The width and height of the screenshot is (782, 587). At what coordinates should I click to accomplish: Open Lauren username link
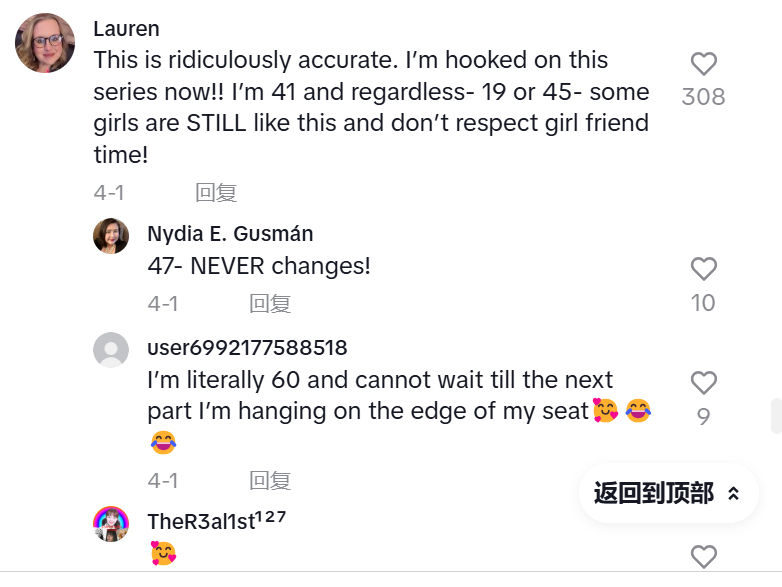[x=127, y=29]
